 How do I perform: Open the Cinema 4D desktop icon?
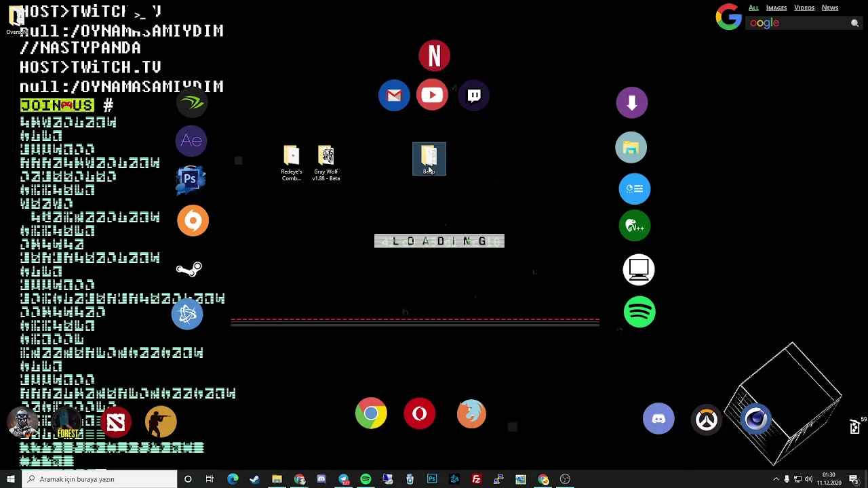756,419
